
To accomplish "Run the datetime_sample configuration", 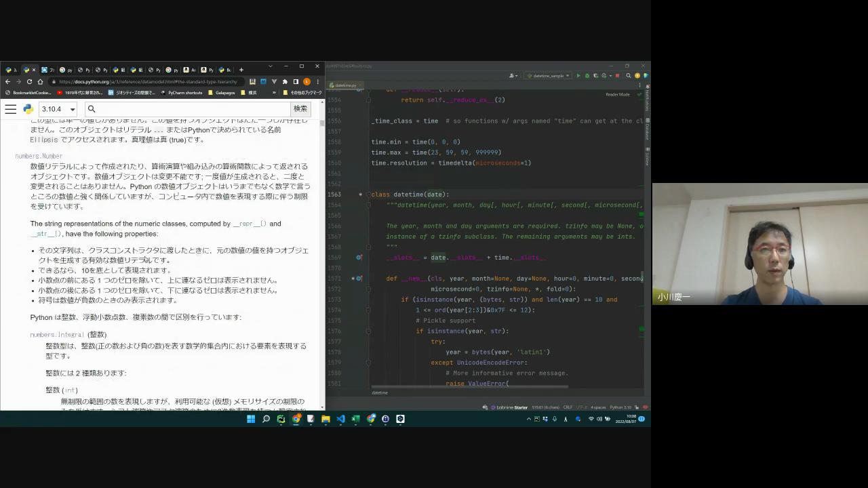I will [x=578, y=76].
